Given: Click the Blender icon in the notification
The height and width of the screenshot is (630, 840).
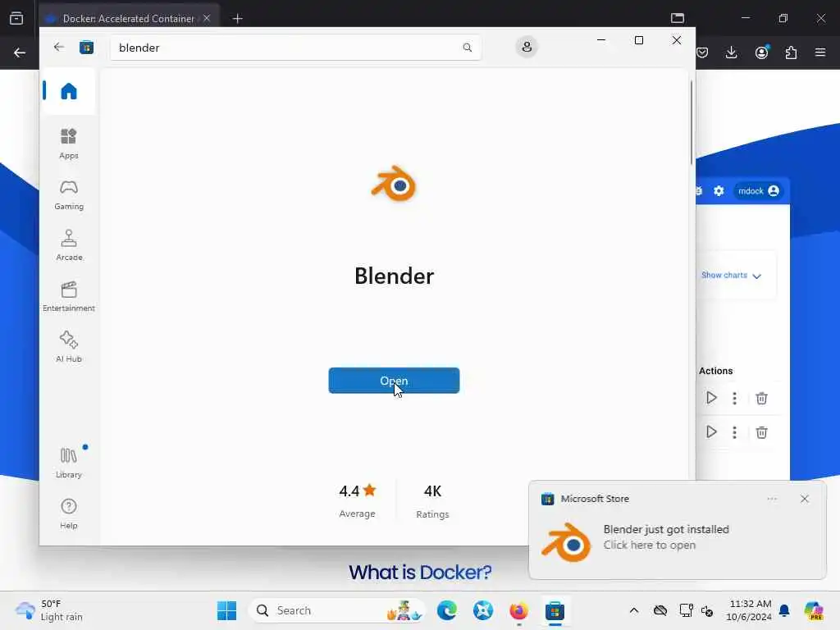Looking at the screenshot, I should click(566, 541).
